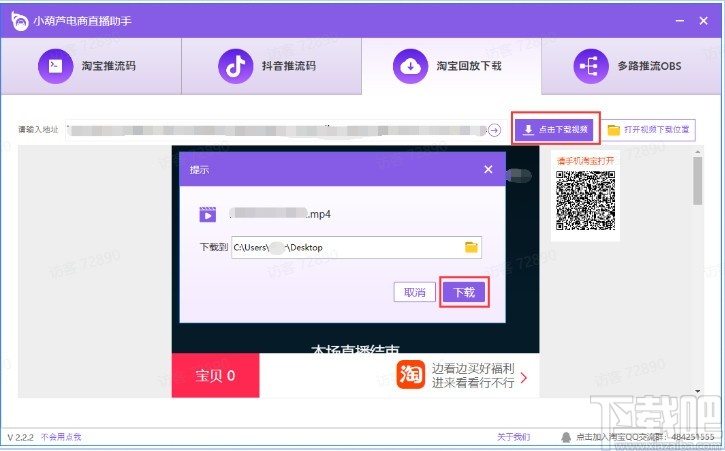Click the scrollbar up arrow
Screen dimensions: 725x451
click(x=697, y=152)
